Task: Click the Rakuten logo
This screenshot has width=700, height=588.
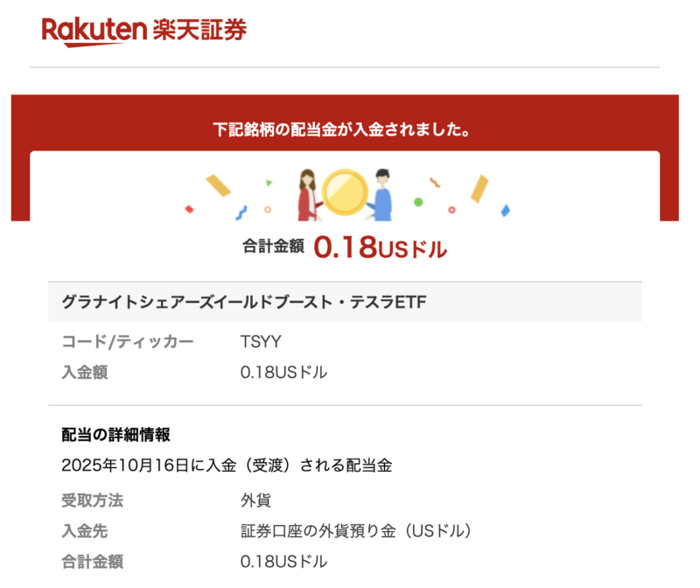Action: tap(94, 31)
